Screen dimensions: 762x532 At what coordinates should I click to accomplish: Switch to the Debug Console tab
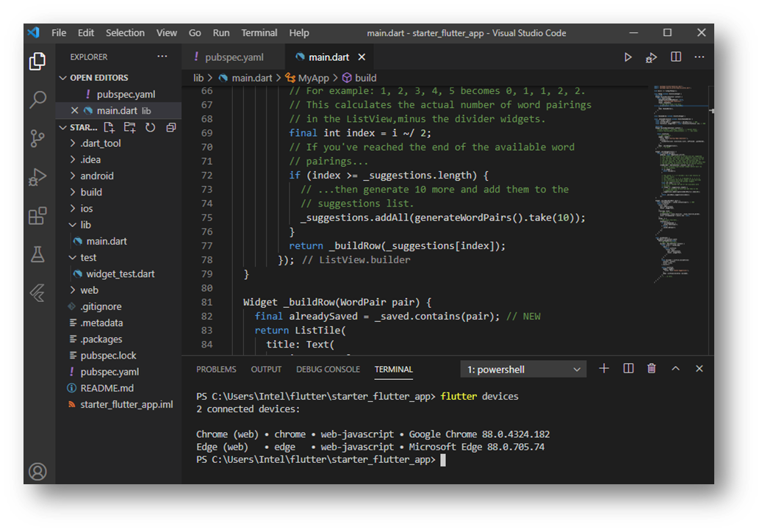328,370
